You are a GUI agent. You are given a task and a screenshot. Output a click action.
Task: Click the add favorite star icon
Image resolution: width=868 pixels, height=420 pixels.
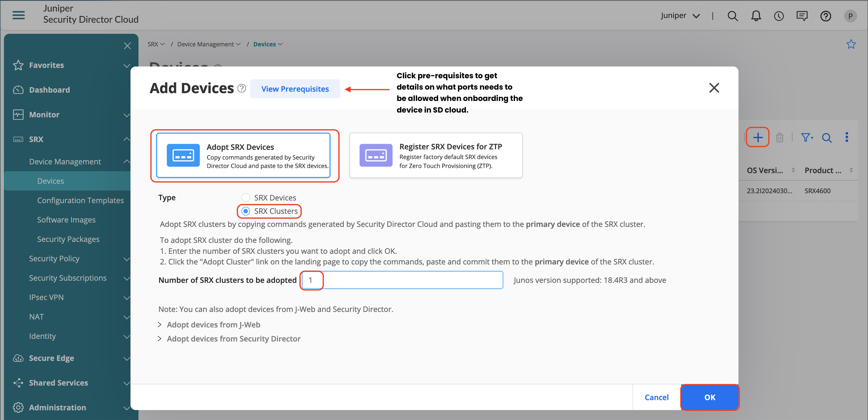[x=851, y=44]
